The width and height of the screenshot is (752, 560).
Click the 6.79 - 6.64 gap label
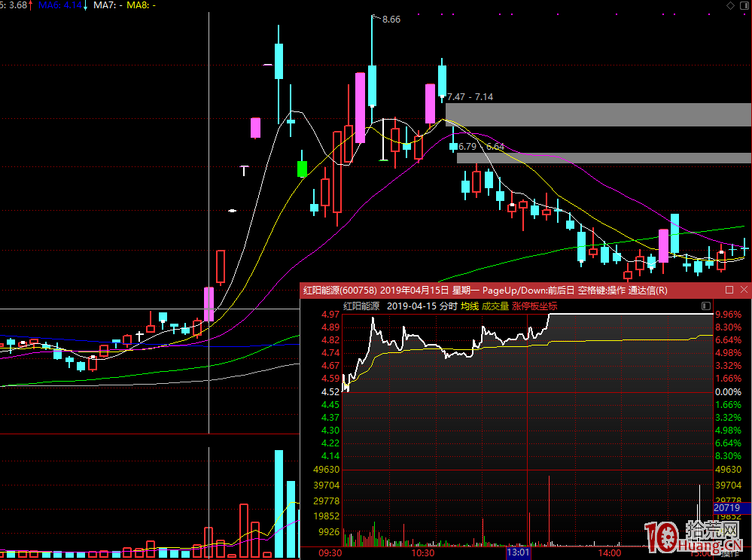(481, 146)
